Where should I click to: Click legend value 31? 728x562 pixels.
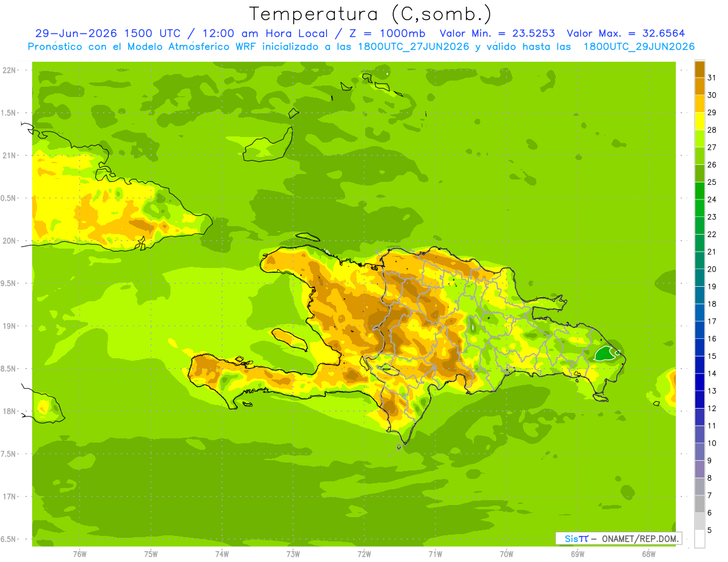pos(712,78)
